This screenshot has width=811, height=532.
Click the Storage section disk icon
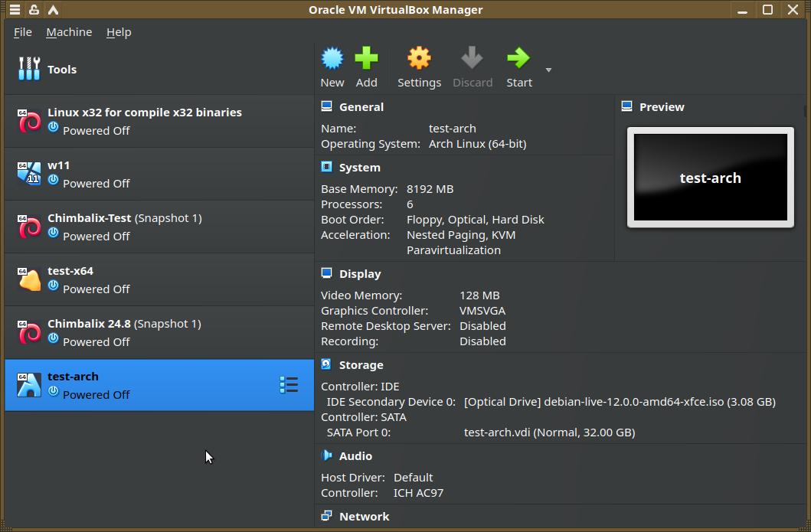tap(326, 364)
